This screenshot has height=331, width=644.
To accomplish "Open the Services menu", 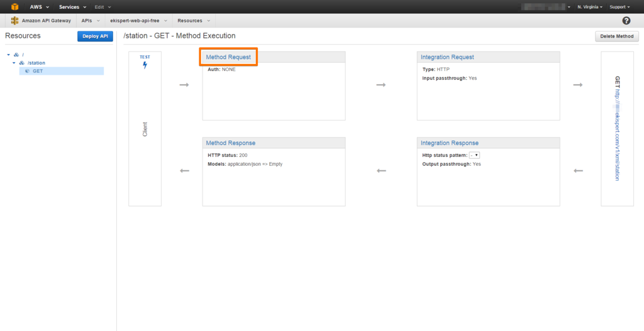I will pyautogui.click(x=72, y=7).
